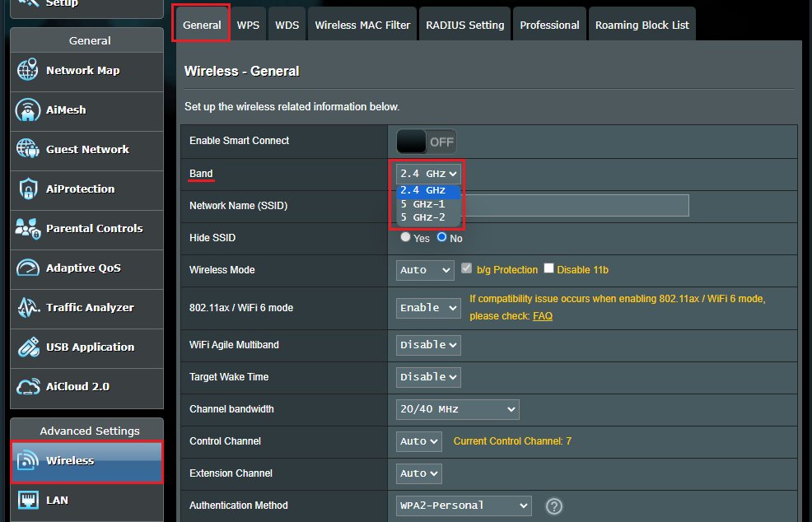Viewport: 812px width, 522px height.
Task: Open the Roaming Block List tab
Action: pyautogui.click(x=642, y=25)
